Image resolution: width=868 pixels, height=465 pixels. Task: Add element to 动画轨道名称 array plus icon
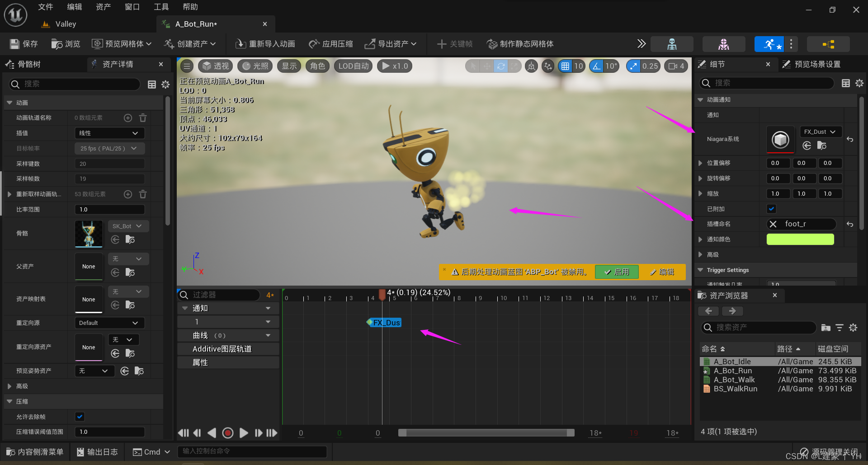point(128,118)
